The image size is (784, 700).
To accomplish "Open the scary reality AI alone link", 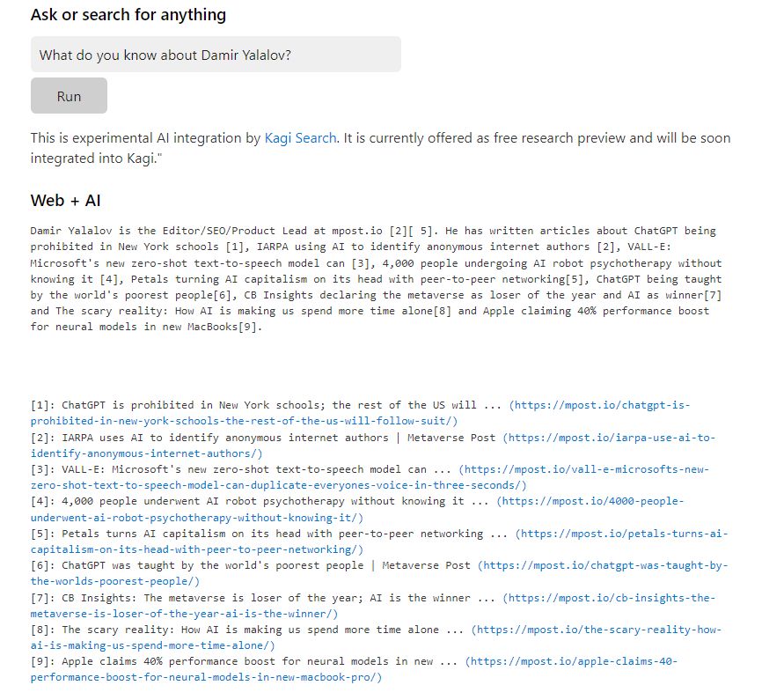I will (x=375, y=637).
